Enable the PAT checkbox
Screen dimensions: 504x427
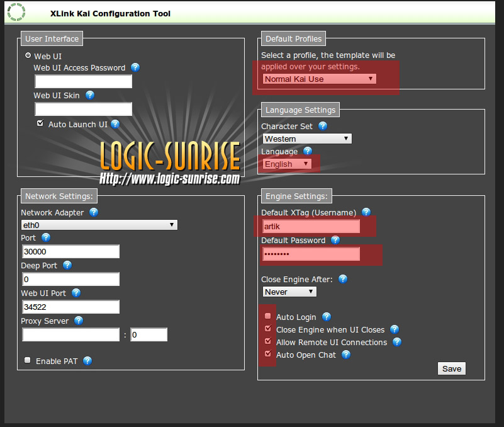27,360
